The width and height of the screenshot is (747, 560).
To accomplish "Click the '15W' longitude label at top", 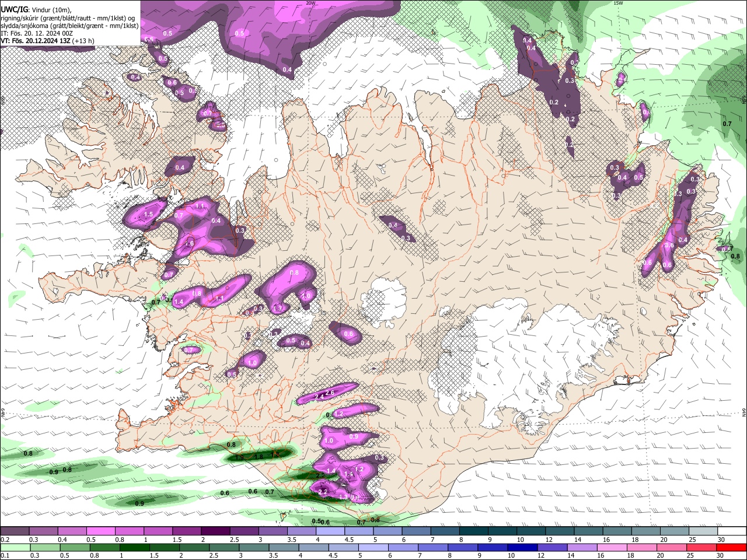I will [619, 3].
